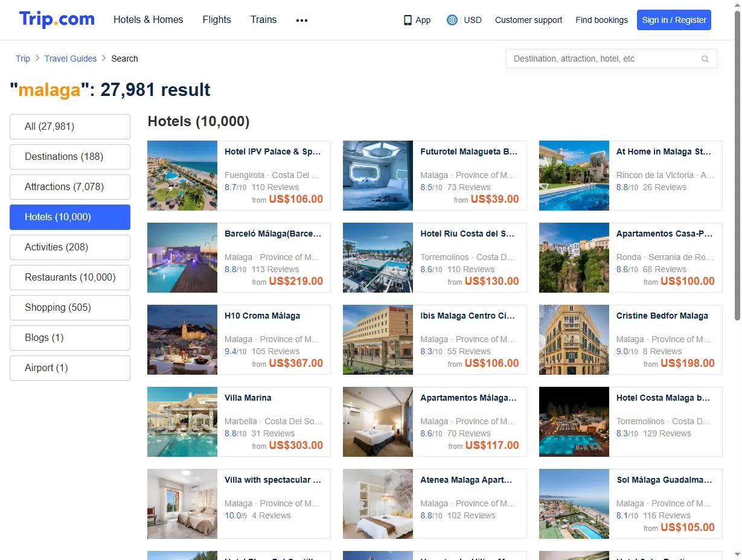Click Cristine Bedfor Malaga title
Screen dimensions: 742x560
coord(662,316)
